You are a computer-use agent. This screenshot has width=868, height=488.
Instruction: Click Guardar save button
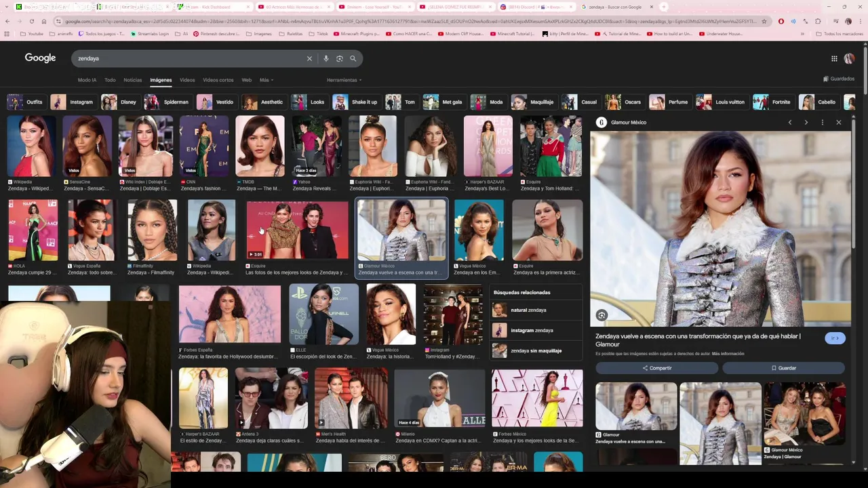coord(783,368)
